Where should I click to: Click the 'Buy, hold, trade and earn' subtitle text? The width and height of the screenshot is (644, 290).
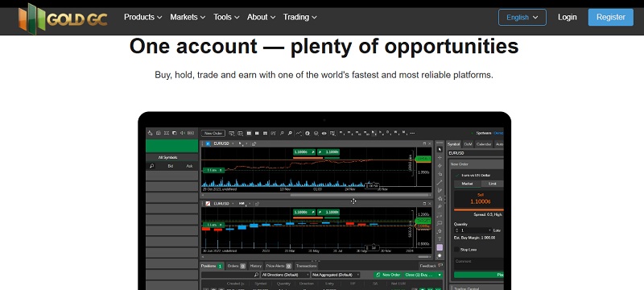pyautogui.click(x=324, y=75)
